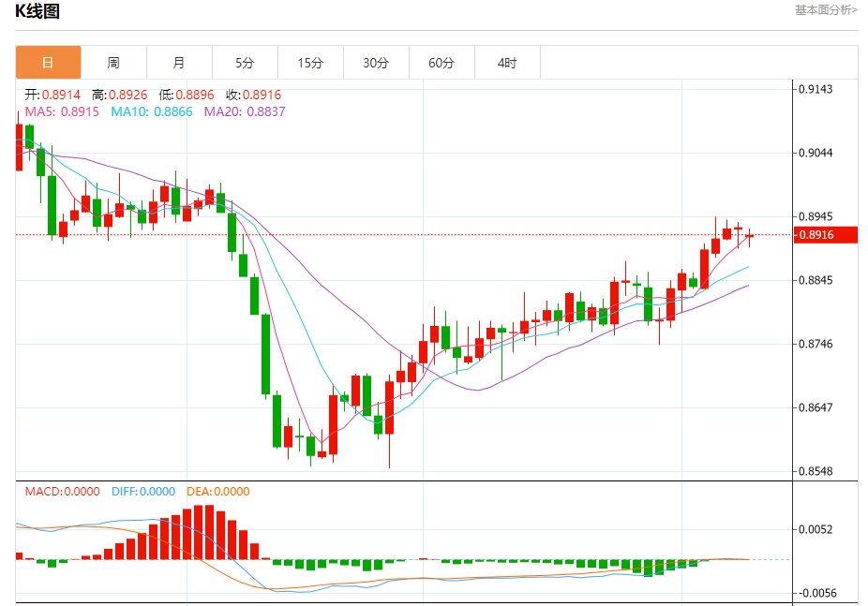The height and width of the screenshot is (606, 868).
Task: Open the 15分 interval tab
Action: [x=310, y=63]
